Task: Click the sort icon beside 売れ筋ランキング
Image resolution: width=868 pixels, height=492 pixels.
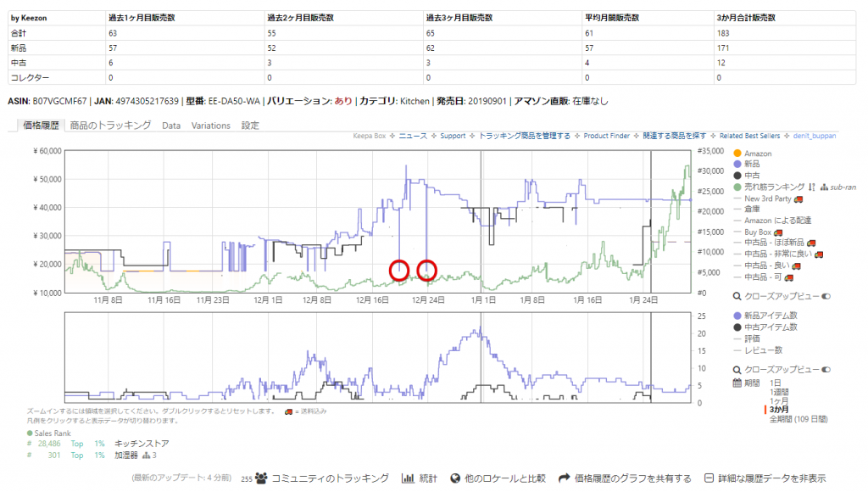Action: pyautogui.click(x=812, y=187)
